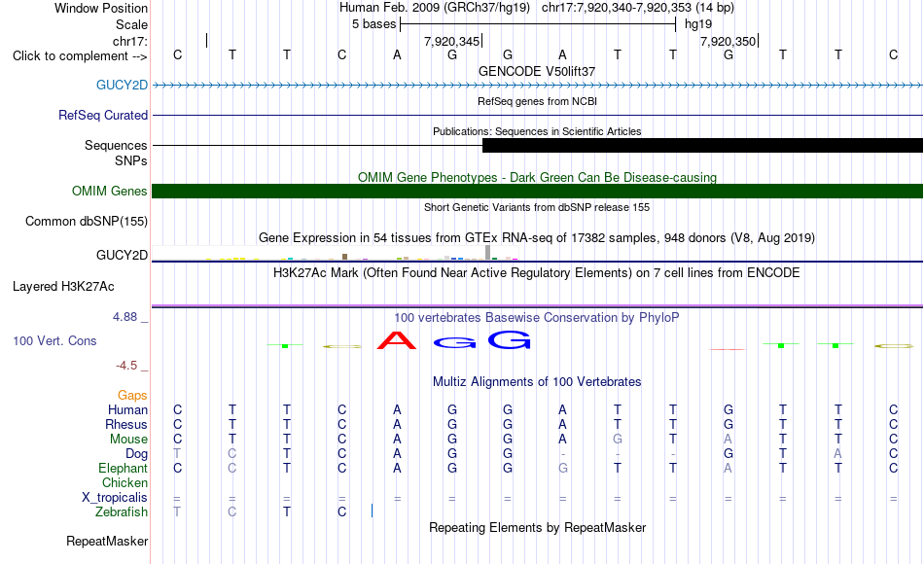
Task: Click the Elephant alignment row label
Action: (x=124, y=468)
